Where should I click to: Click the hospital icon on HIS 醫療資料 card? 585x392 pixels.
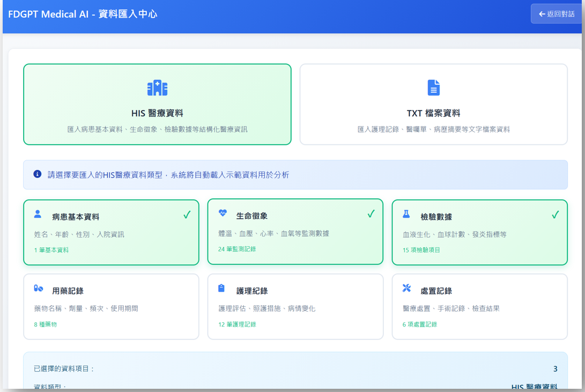(157, 87)
